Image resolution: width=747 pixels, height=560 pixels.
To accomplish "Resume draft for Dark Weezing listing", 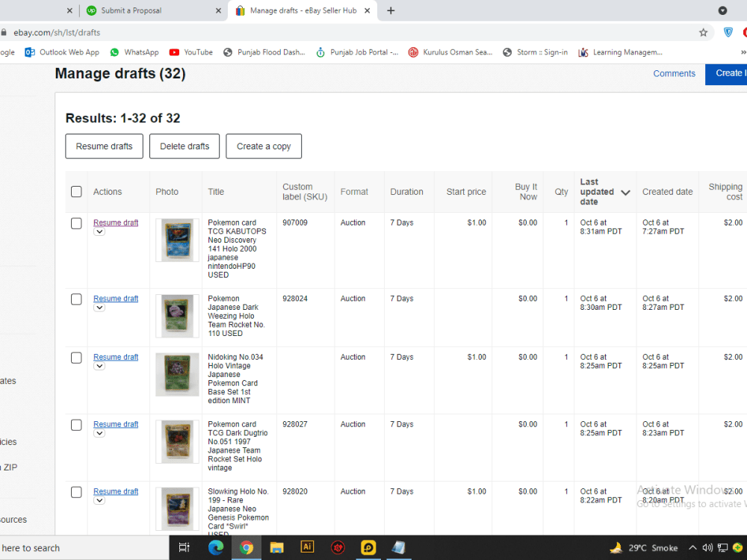I will click(116, 298).
